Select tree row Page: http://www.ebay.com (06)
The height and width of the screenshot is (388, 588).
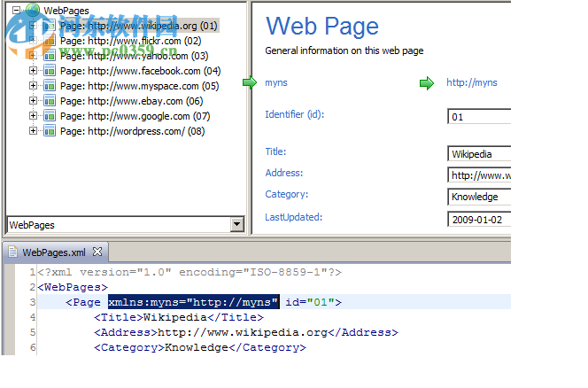132,101
